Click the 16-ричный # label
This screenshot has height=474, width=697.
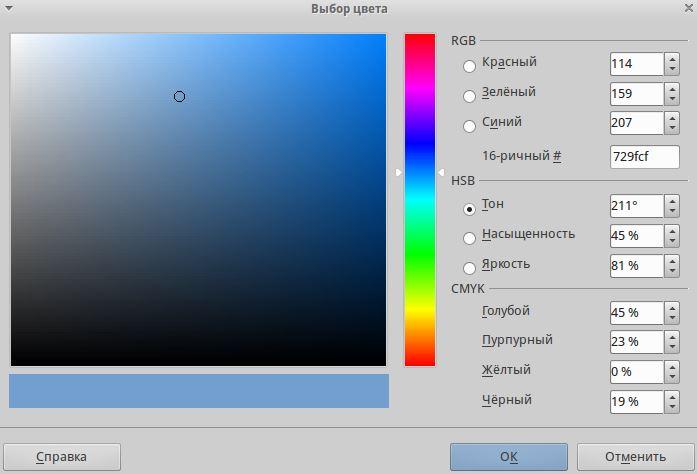(521, 156)
